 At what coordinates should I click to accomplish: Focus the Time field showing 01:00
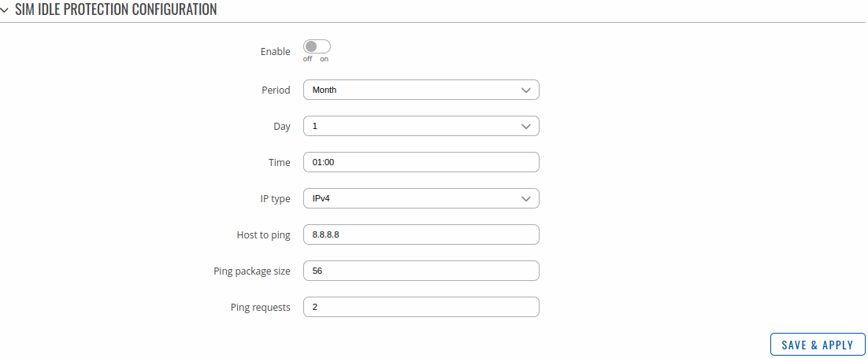(421, 162)
